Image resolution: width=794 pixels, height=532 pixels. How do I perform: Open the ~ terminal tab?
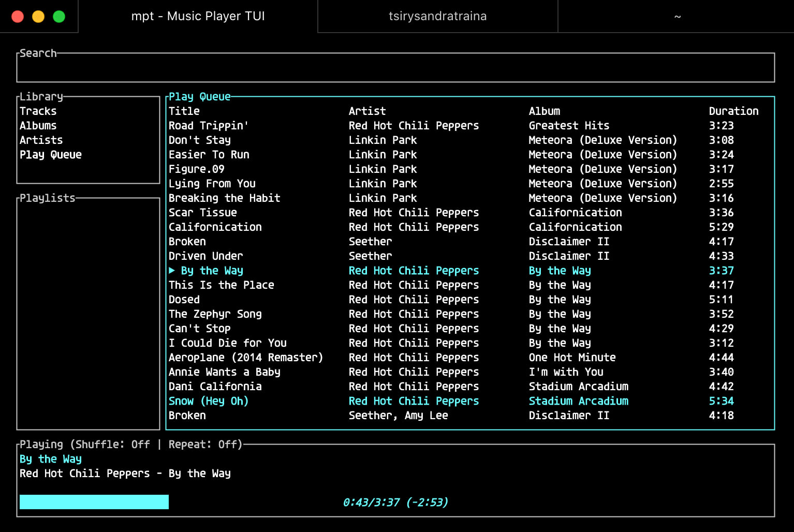pos(677,16)
